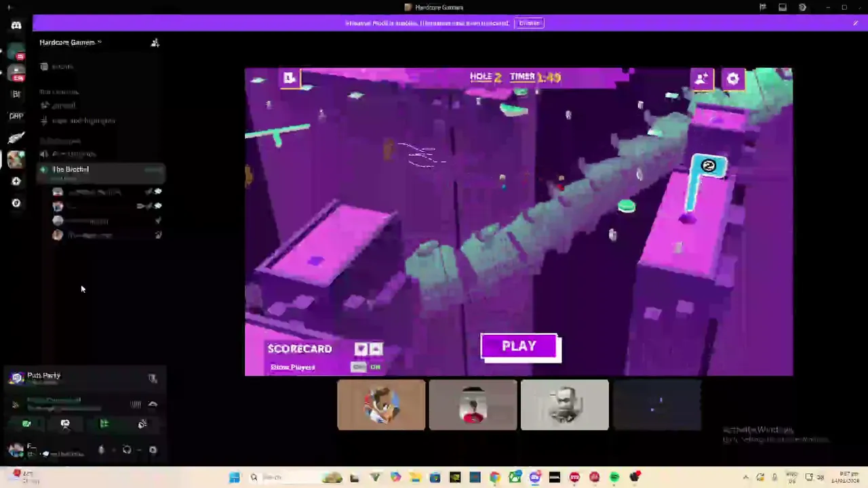Open the soundboard button in voice panel
The image size is (868, 488).
pyautogui.click(x=142, y=424)
